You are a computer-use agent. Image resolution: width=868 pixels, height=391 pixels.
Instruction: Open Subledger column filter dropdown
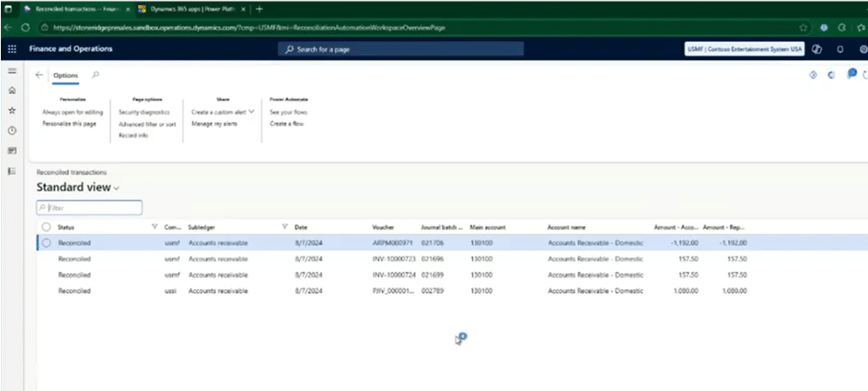pos(284,226)
